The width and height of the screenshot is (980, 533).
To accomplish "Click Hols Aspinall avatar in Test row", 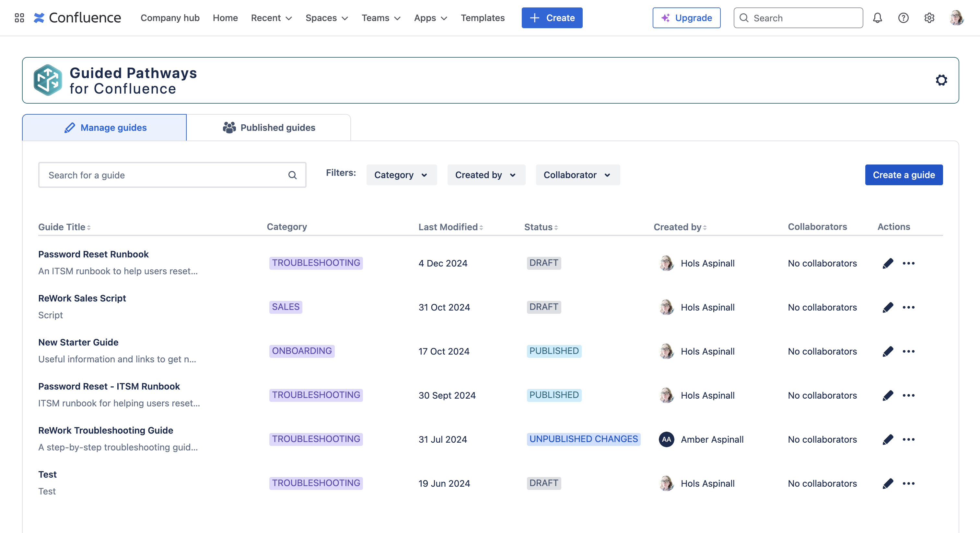I will click(667, 483).
